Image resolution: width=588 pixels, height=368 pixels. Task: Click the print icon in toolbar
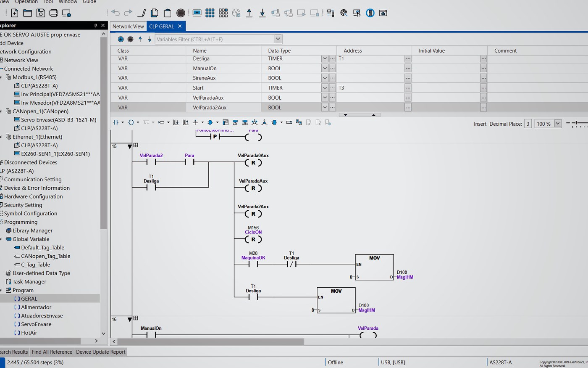pos(54,13)
